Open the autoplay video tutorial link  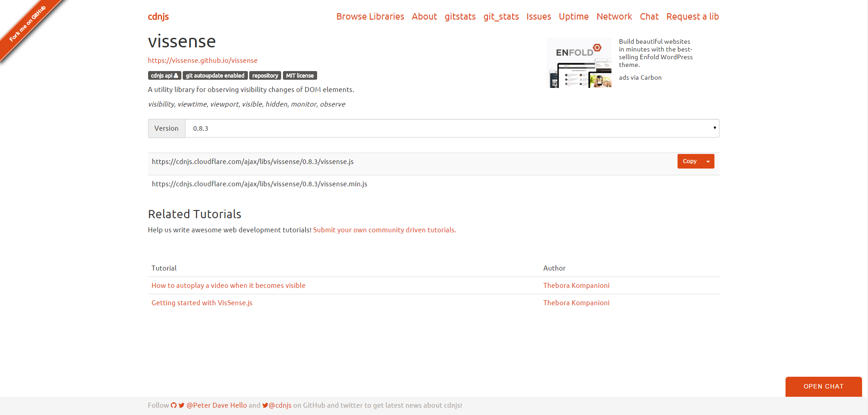click(228, 286)
